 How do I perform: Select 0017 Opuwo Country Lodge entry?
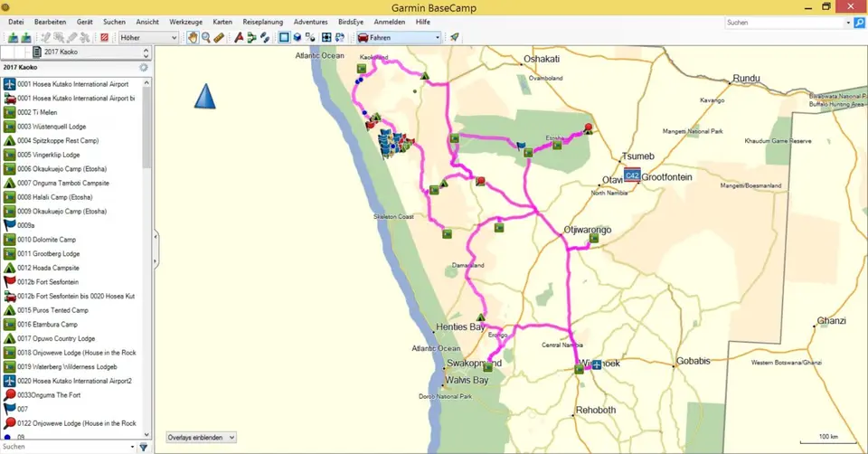[72, 339]
